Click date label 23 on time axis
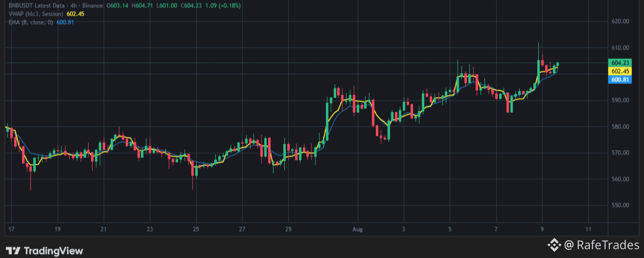644x258 pixels. [150, 229]
